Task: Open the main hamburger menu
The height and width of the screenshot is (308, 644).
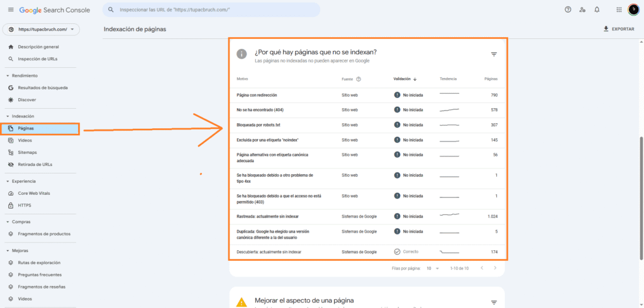Action: point(11,9)
